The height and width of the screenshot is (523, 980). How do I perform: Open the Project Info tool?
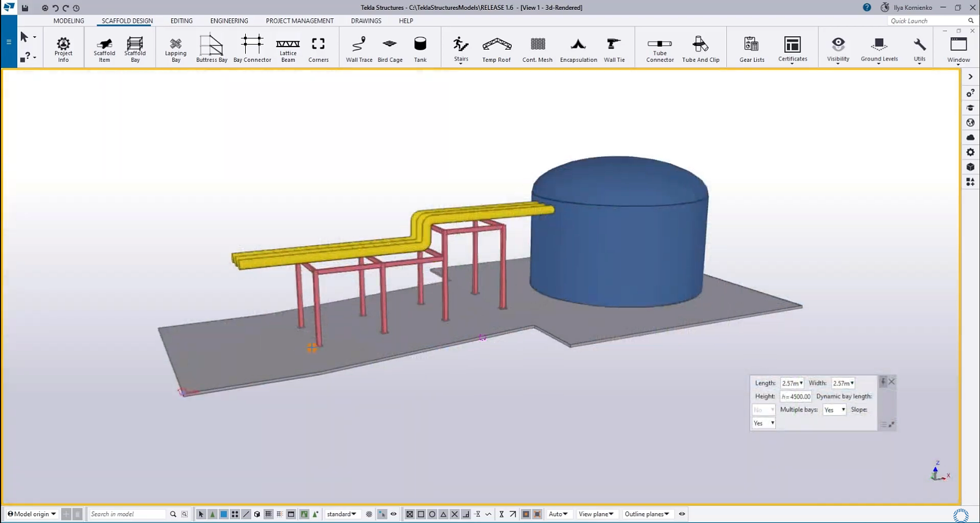coord(63,49)
